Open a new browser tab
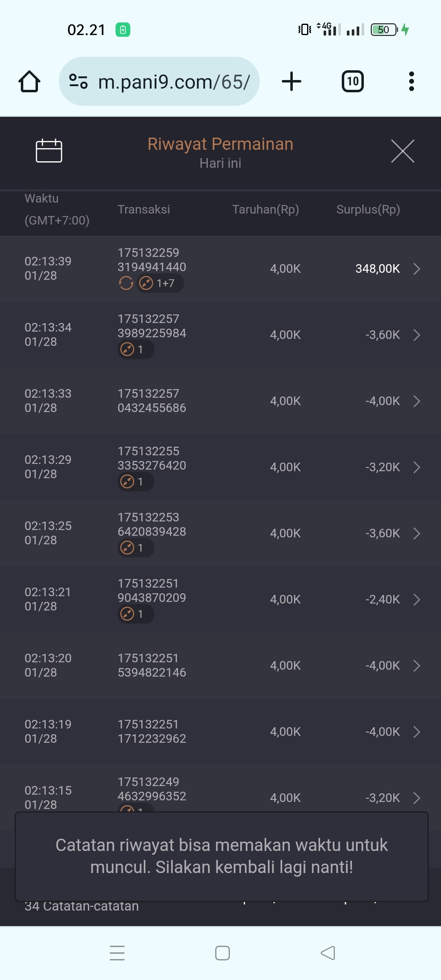This screenshot has width=441, height=980. [292, 81]
